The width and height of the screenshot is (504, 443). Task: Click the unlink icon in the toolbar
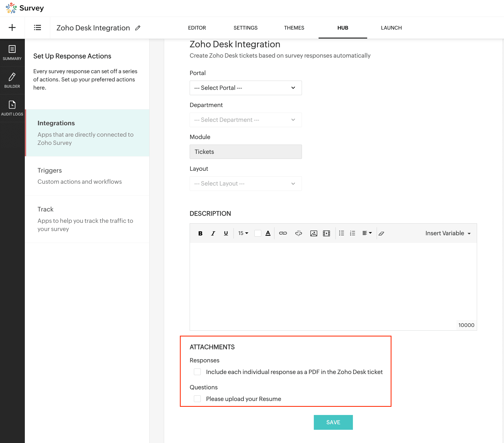(x=298, y=233)
